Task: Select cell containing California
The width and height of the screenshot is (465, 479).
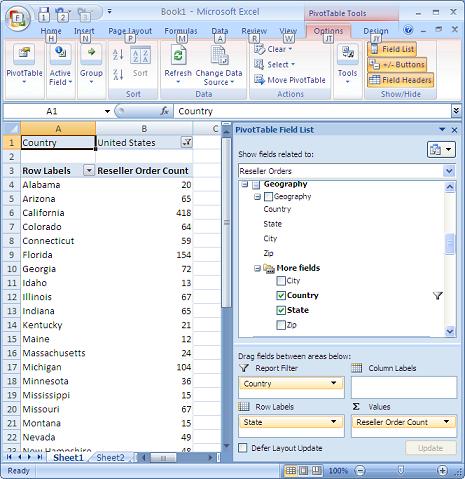Action: 58,213
